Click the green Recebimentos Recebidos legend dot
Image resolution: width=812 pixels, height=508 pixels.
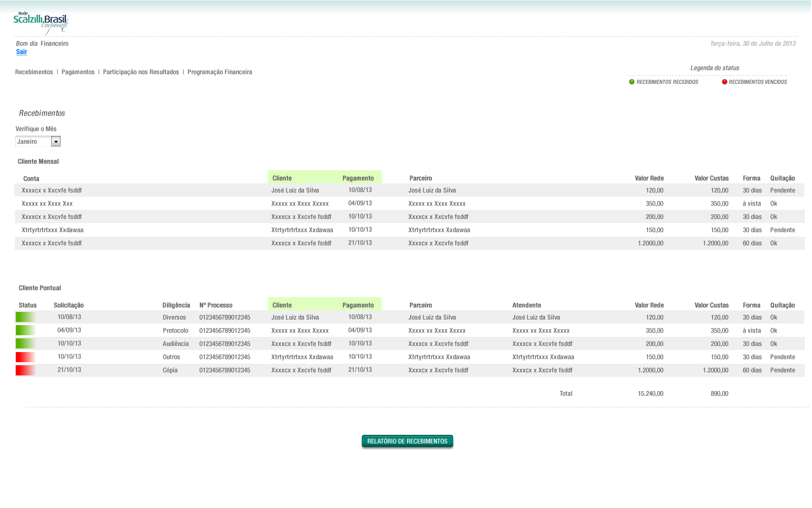632,82
